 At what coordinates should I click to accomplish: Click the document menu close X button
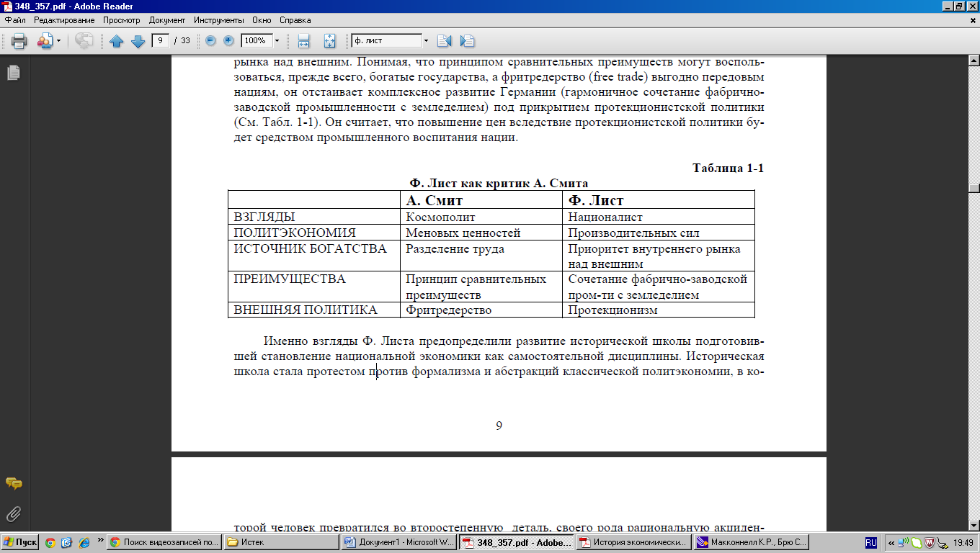tap(974, 20)
